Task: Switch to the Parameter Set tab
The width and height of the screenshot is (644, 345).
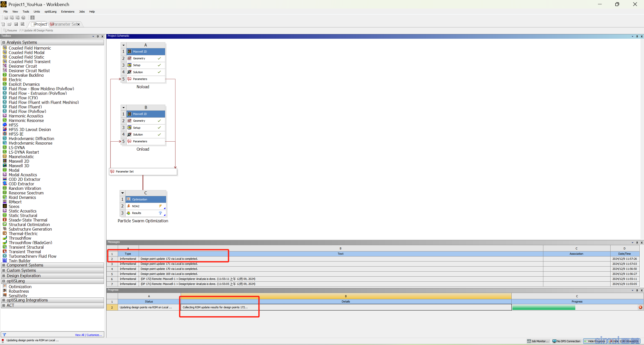Action: click(64, 24)
